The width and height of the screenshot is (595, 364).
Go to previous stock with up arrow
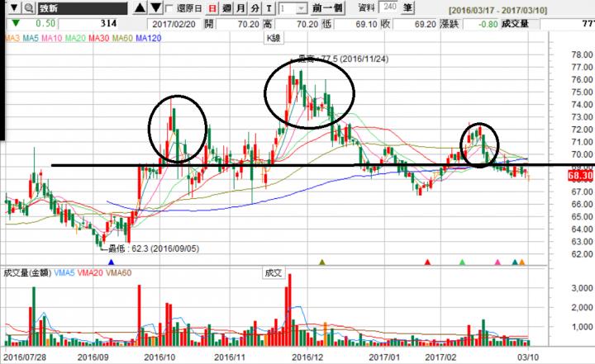[140, 7]
